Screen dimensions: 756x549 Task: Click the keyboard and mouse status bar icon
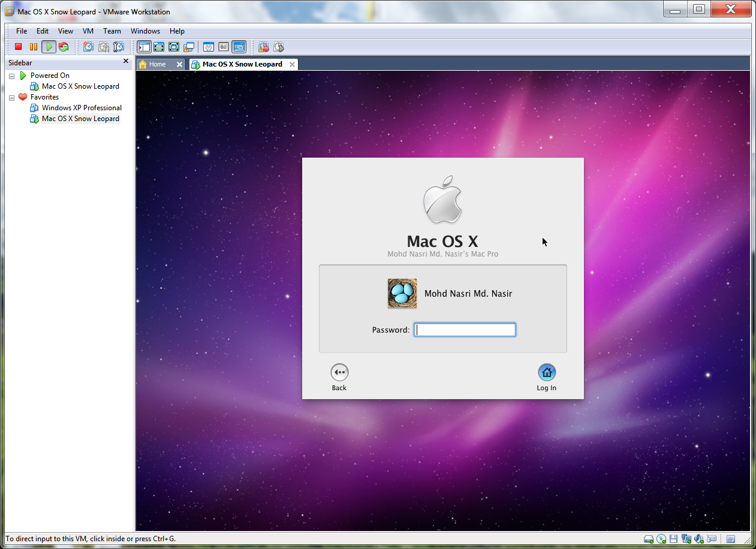pos(711,539)
